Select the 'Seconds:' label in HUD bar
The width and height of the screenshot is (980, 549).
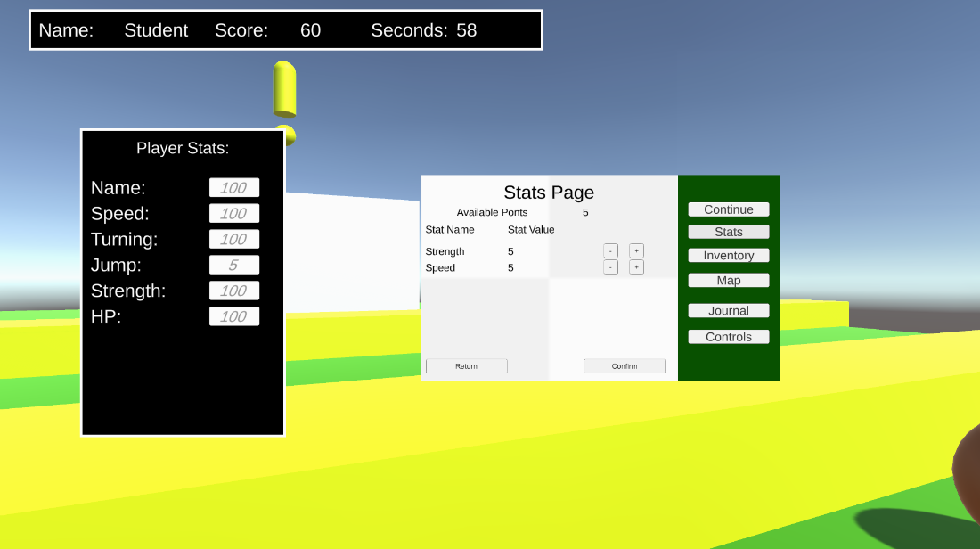pos(410,30)
